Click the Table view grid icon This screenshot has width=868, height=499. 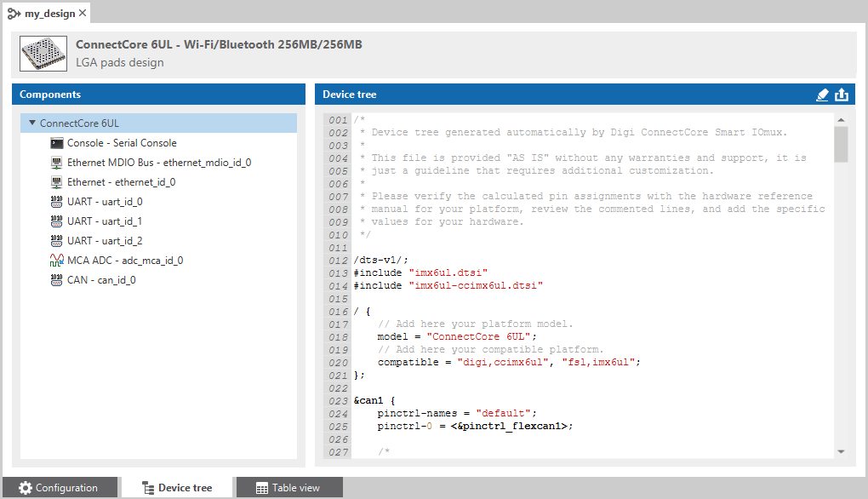[x=263, y=487]
